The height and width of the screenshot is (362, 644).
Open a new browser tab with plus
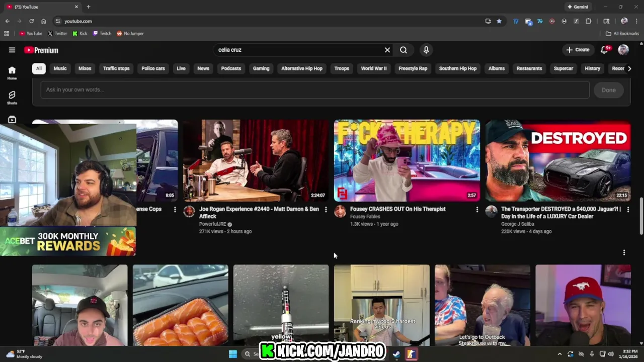tap(89, 7)
